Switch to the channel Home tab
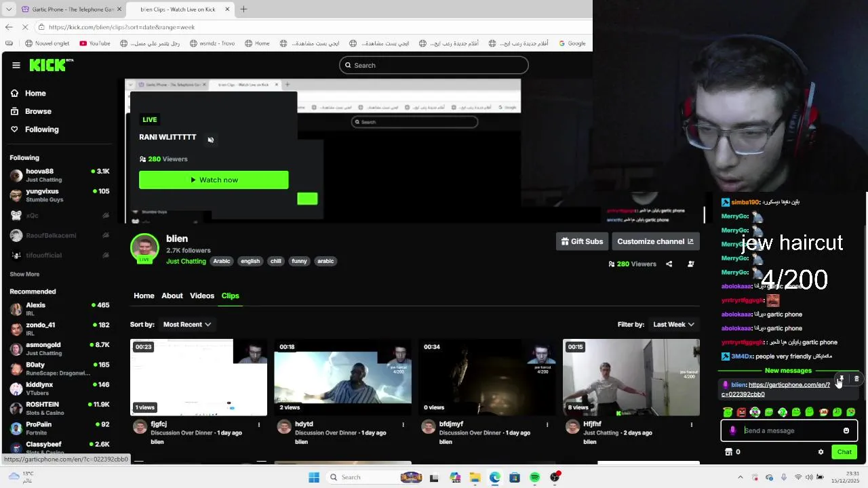 point(144,296)
